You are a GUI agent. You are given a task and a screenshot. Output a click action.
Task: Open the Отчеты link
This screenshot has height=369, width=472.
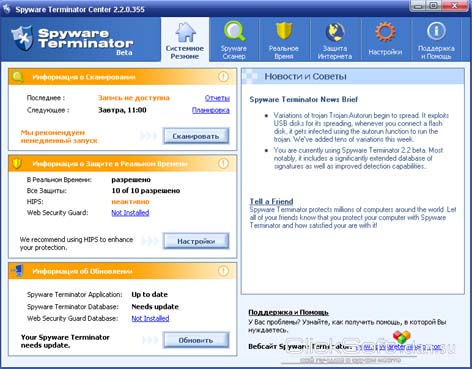click(x=217, y=98)
